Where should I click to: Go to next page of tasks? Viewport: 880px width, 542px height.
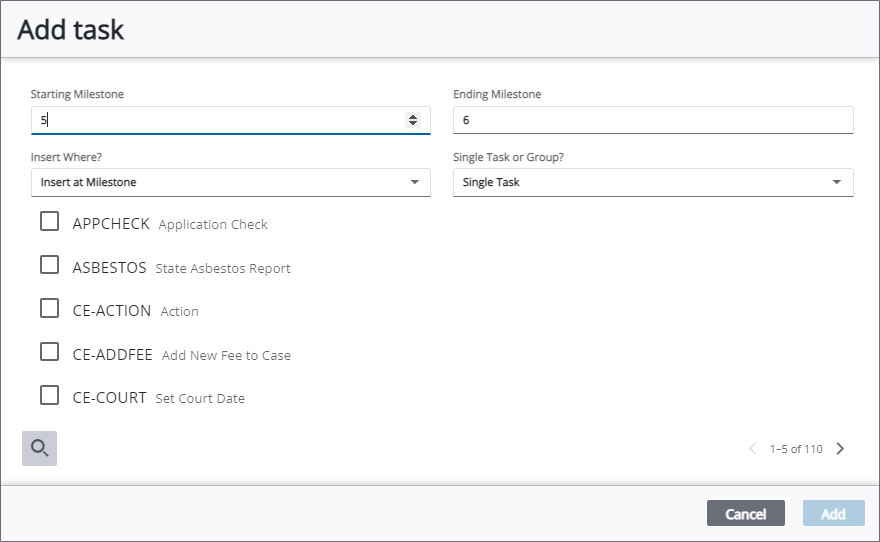tap(840, 448)
